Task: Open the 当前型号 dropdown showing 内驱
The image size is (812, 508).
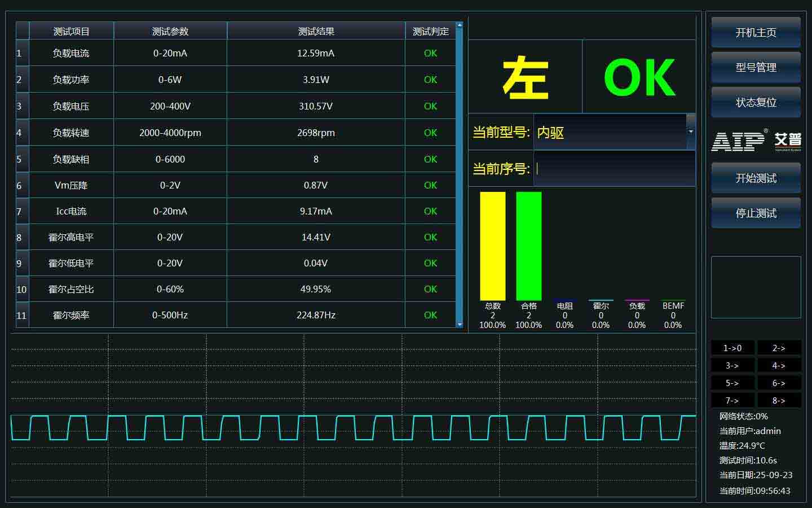Action: pyautogui.click(x=609, y=132)
